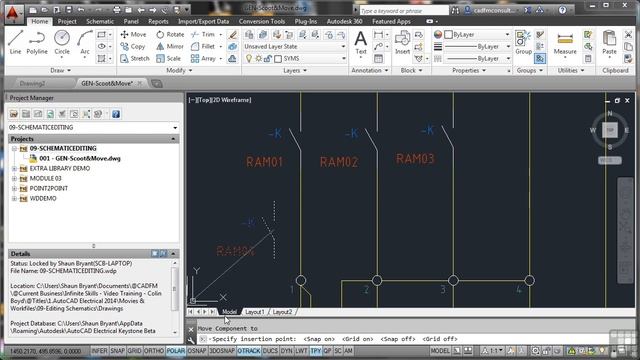Open the Text annotation tool
Image resolution: width=640 pixels, height=360 pixels.
[x=360, y=42]
